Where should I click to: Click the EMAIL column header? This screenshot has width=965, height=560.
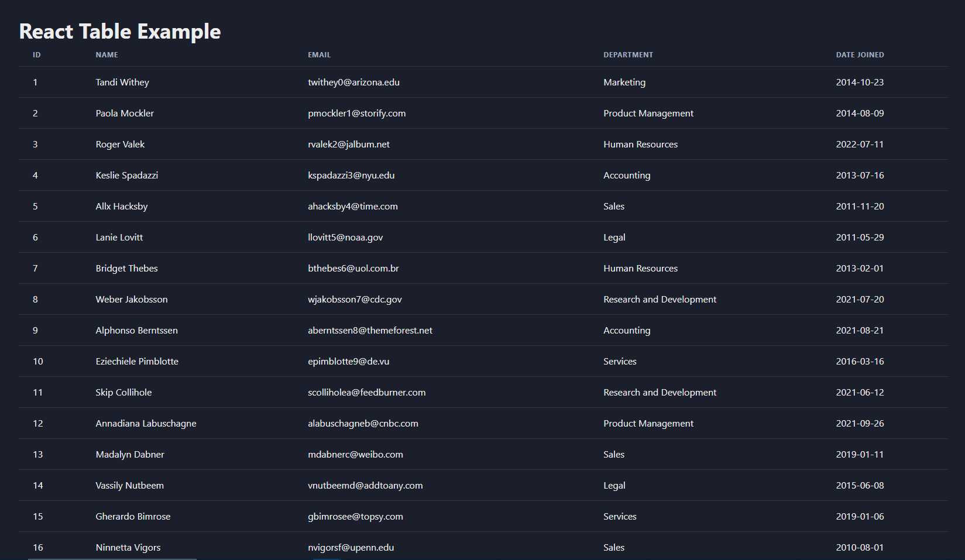coord(319,55)
